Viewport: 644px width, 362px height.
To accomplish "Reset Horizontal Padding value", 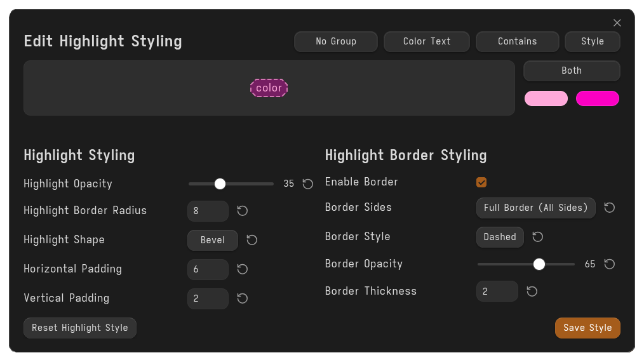I will [x=243, y=269].
